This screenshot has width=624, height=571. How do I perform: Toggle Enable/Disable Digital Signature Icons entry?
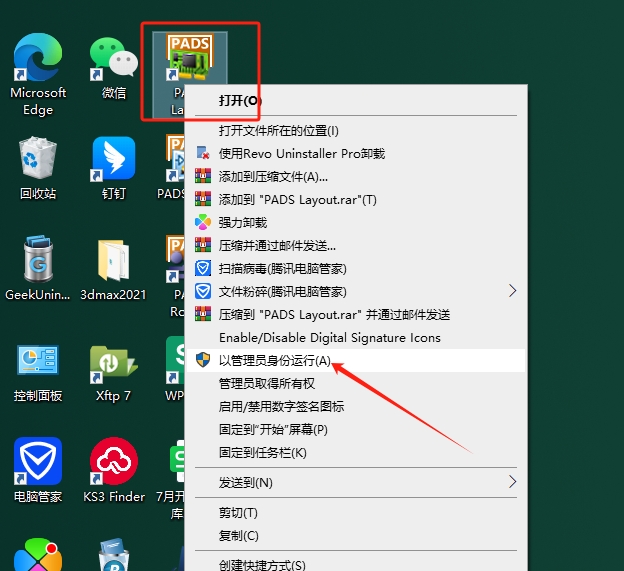329,338
